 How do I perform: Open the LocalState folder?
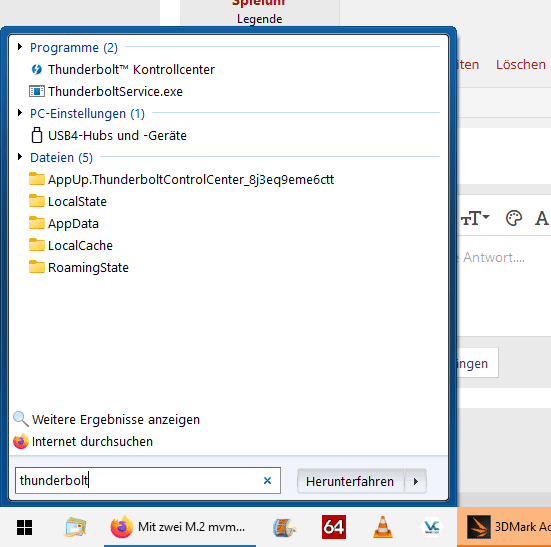68,202
